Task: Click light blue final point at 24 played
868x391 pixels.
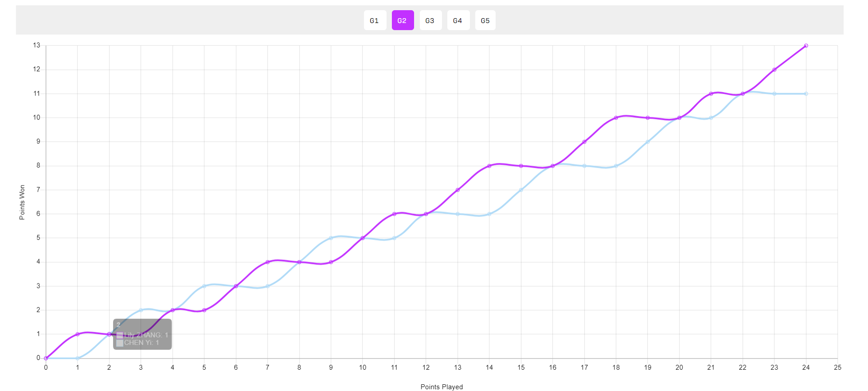Action: (x=806, y=94)
